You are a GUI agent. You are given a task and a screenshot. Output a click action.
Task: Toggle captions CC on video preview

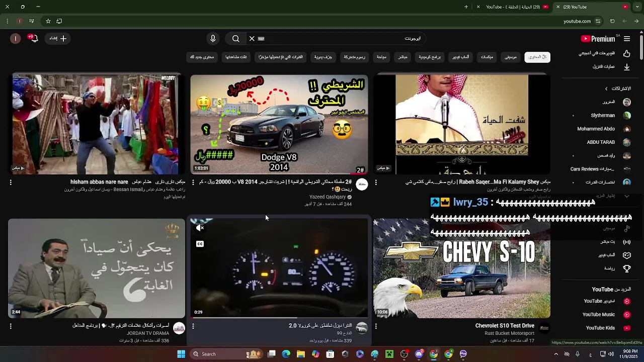[x=200, y=244]
